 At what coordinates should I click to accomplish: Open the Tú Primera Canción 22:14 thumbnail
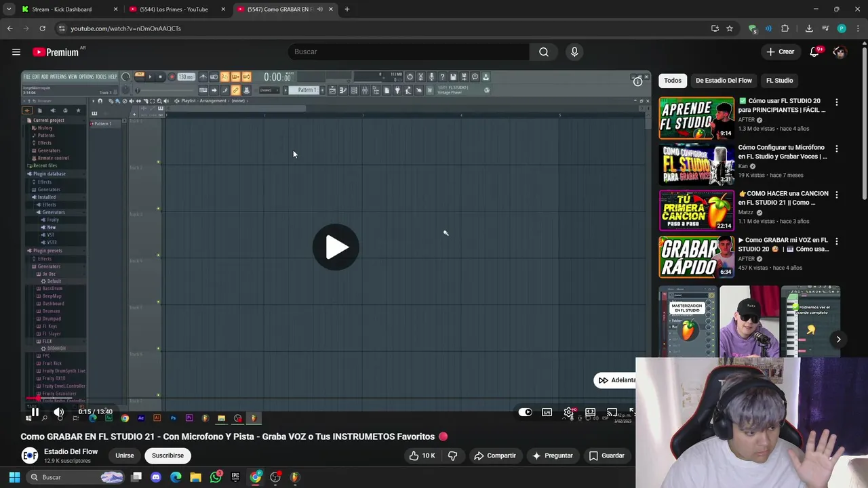tap(696, 211)
